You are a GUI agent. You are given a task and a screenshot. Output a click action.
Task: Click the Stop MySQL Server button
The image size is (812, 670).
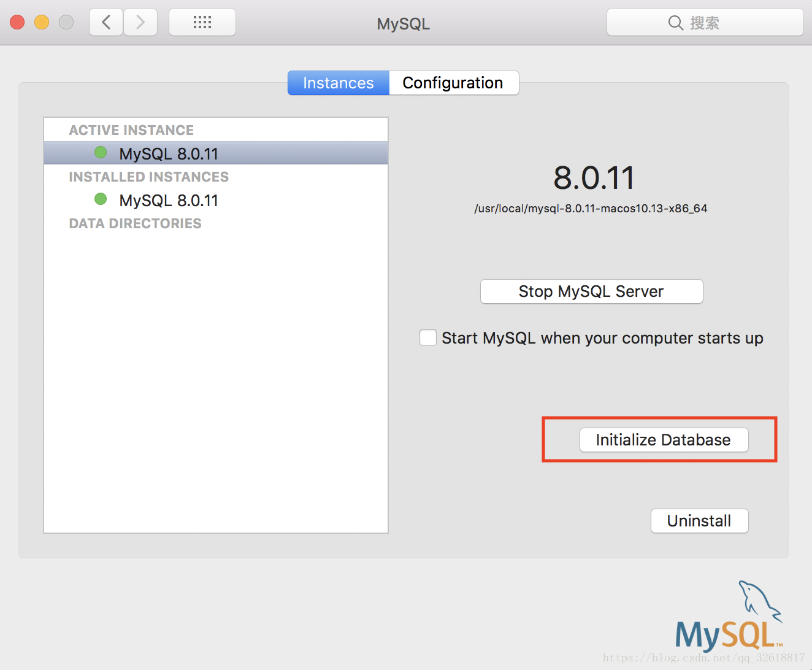click(x=591, y=291)
